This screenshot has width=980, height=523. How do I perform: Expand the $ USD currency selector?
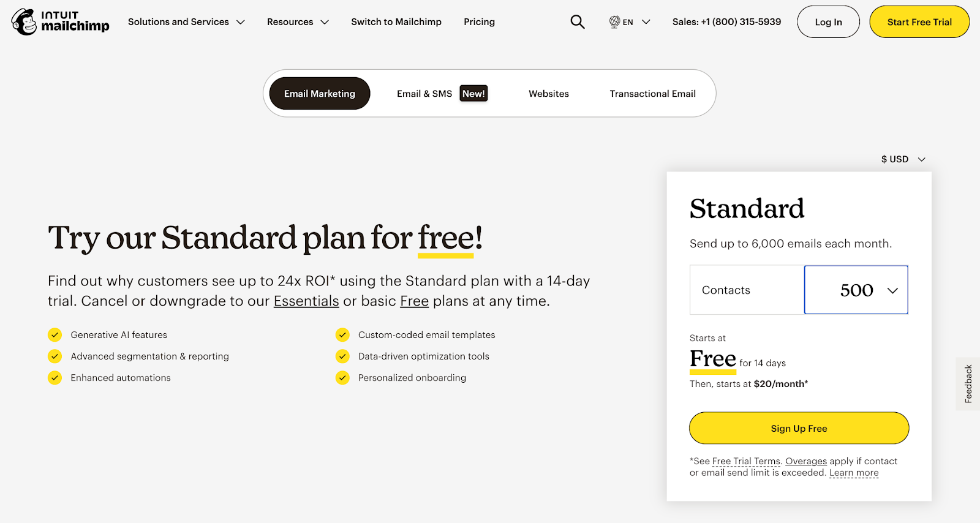click(902, 159)
